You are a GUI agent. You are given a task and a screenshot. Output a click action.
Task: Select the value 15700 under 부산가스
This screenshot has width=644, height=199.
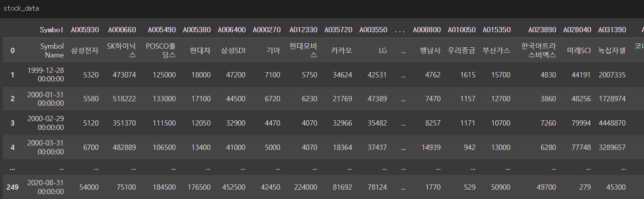(501, 75)
